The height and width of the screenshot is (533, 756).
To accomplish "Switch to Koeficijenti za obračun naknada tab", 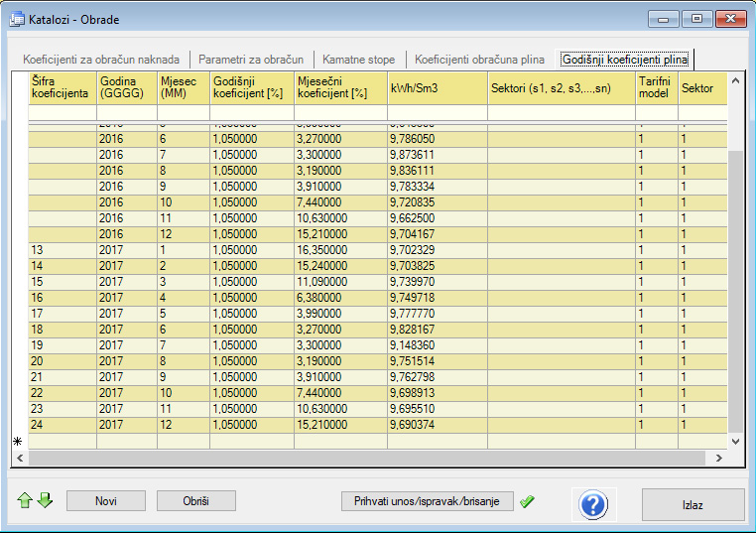I will 101,60.
